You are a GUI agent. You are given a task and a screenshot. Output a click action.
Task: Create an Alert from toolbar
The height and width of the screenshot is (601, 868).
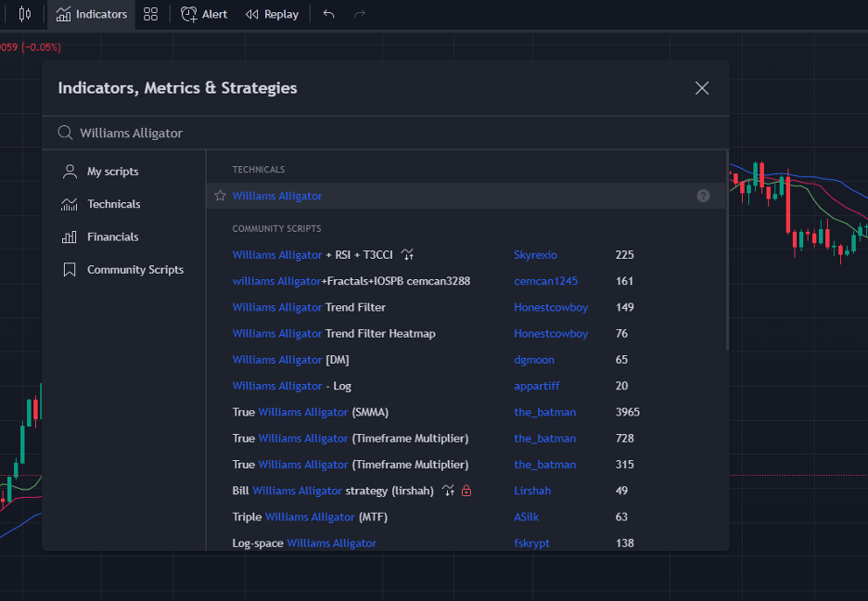click(x=204, y=15)
